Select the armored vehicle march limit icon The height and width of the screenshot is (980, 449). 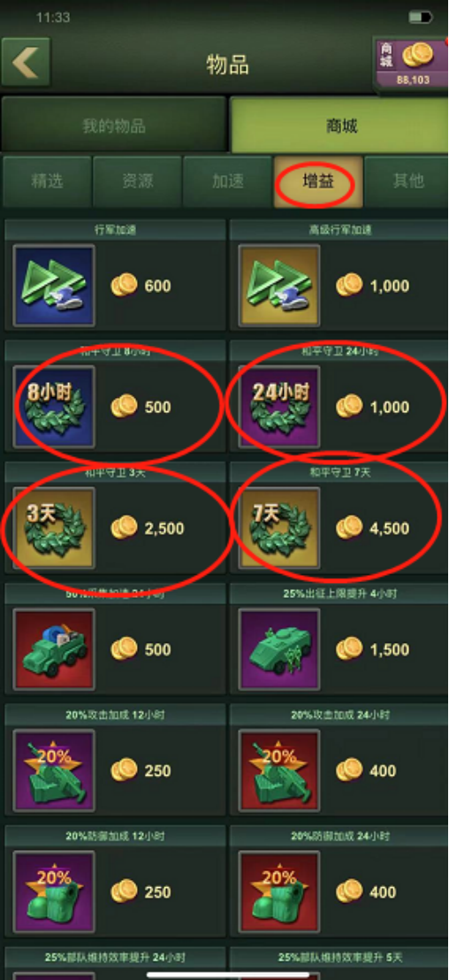[x=279, y=649]
